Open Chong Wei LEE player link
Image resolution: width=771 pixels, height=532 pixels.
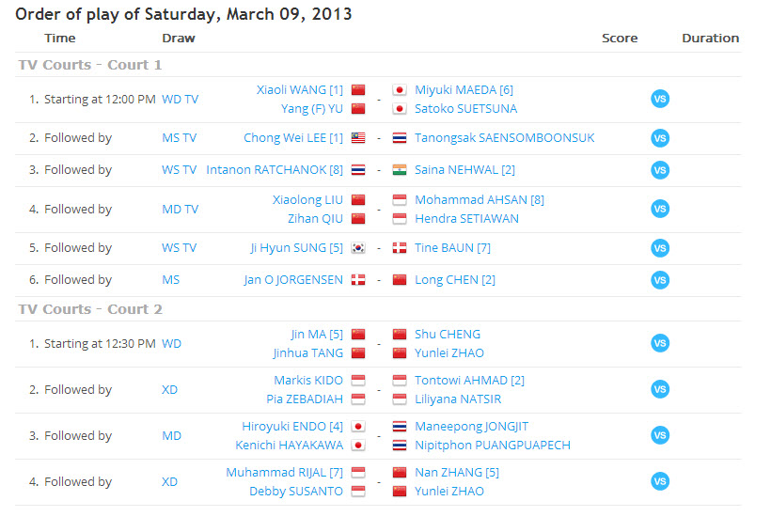pos(292,138)
